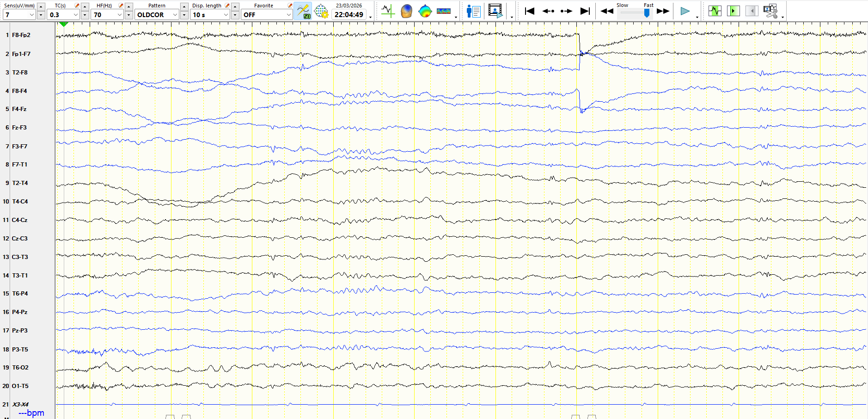Show the 2D topographic scalp map
This screenshot has height=419, width=868.
click(x=425, y=11)
